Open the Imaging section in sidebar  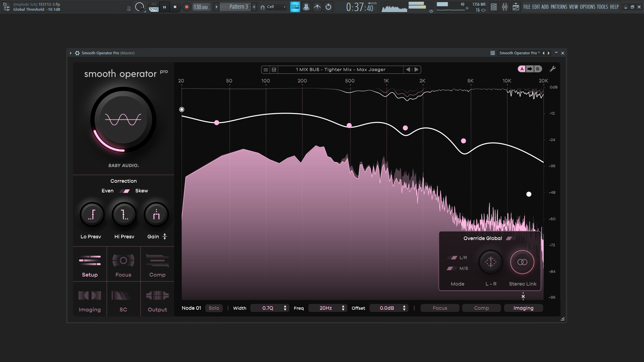(90, 296)
